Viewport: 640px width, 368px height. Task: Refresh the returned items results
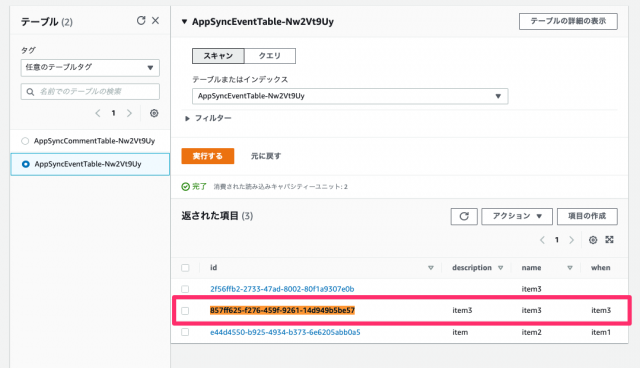[x=464, y=216]
